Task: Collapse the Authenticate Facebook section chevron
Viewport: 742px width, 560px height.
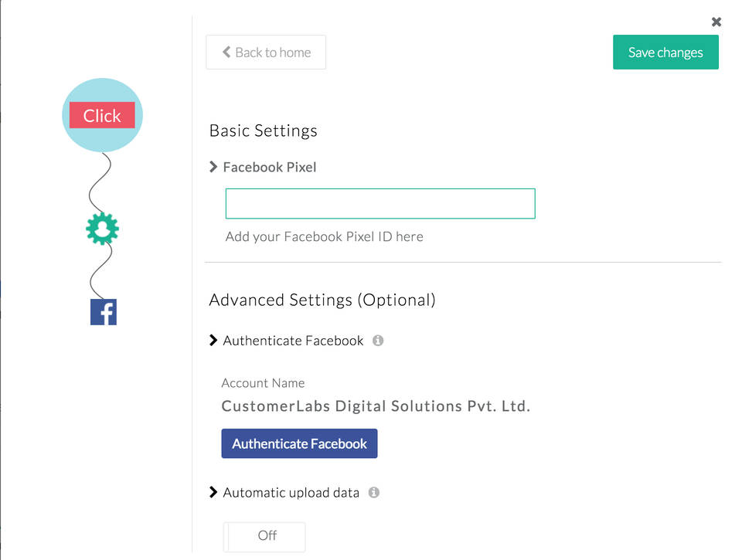Action: point(213,341)
